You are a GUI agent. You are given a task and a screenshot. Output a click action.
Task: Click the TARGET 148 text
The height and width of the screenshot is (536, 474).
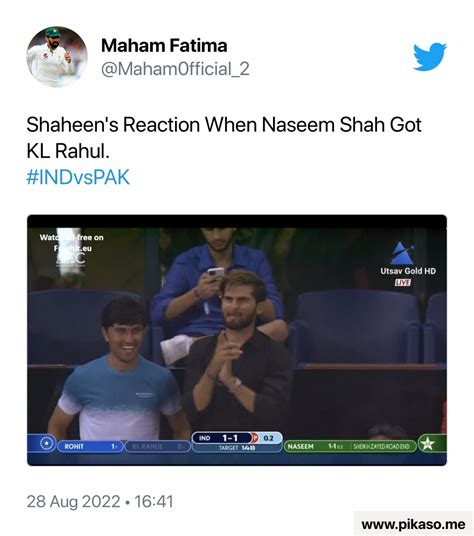[x=237, y=447]
